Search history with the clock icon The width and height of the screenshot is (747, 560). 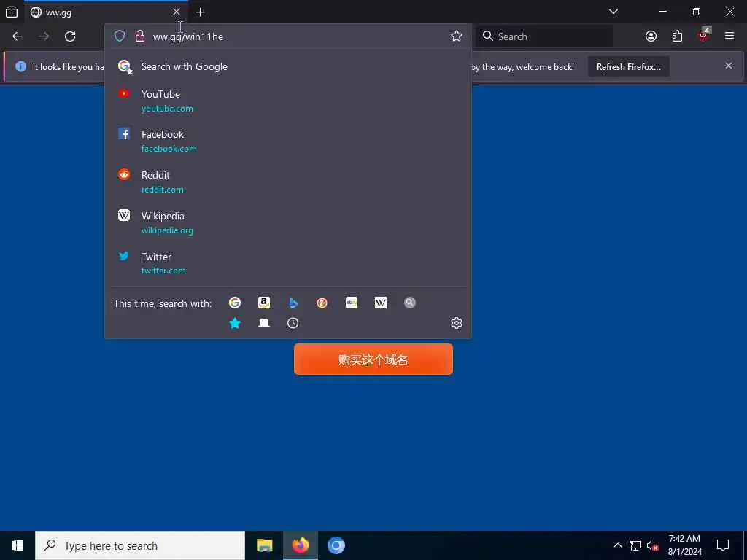tap(293, 323)
